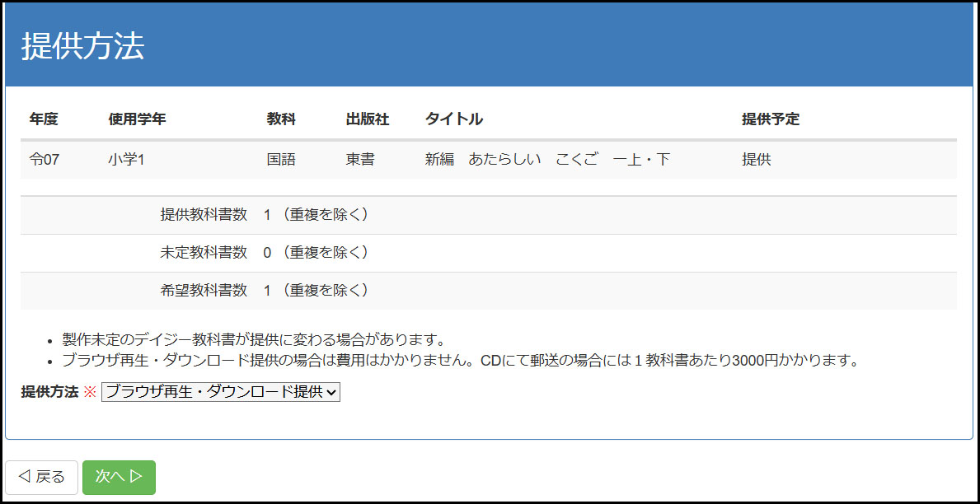Viewport: 980px width, 504px height.
Task: Select the 令07 year cell
Action: 45,160
